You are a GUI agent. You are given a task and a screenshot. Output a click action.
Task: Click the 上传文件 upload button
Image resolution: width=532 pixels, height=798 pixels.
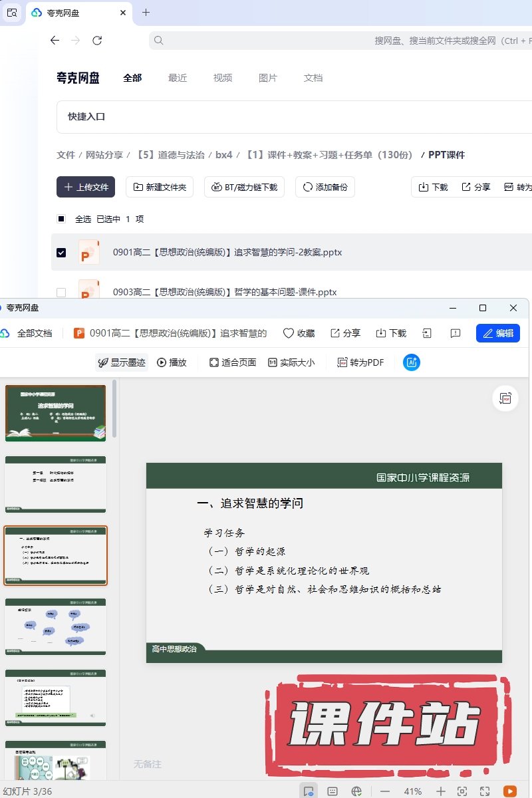86,187
